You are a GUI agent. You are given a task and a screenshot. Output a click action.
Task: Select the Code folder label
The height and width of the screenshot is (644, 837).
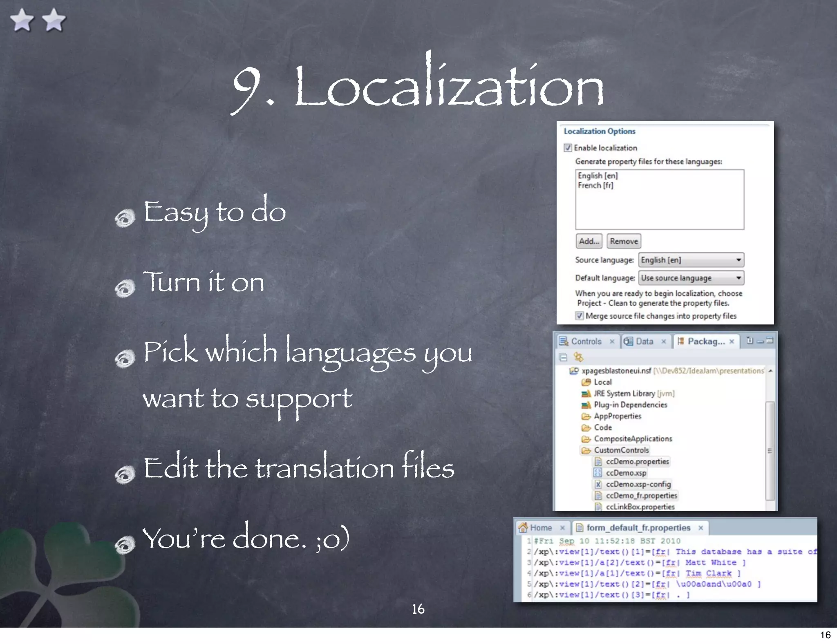603,427
